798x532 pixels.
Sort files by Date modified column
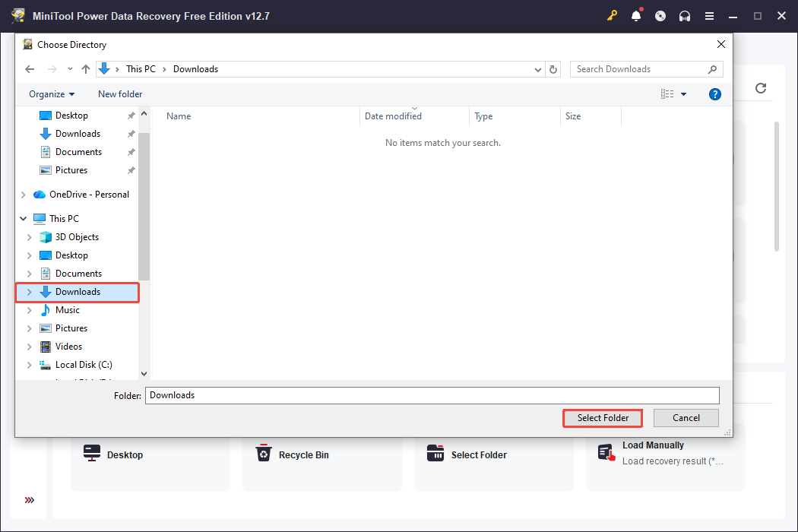click(x=392, y=116)
